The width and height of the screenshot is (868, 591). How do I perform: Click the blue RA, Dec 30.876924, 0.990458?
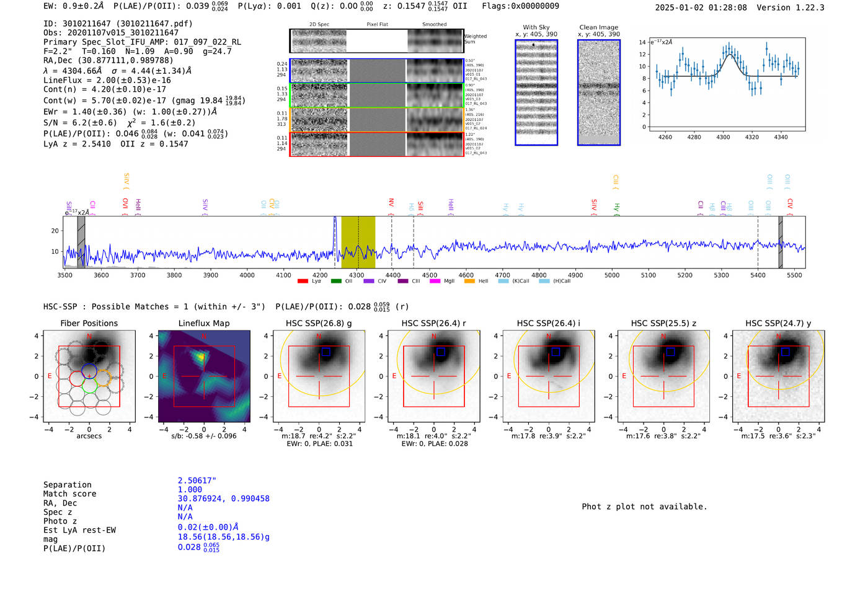[224, 499]
